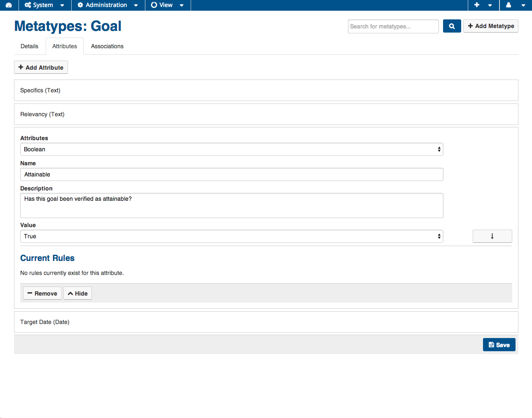Open the Administration menu
Screen dimensions: 532x418
[108, 5]
